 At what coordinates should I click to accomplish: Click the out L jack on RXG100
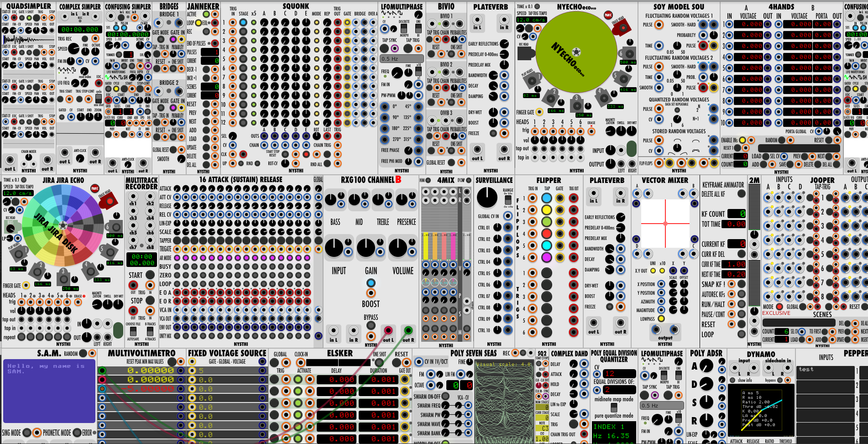[388, 330]
